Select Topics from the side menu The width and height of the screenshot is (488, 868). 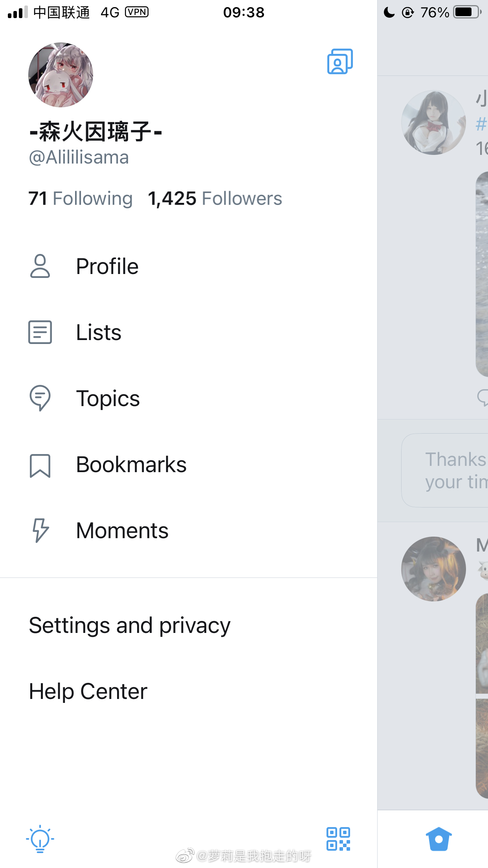click(x=189, y=398)
